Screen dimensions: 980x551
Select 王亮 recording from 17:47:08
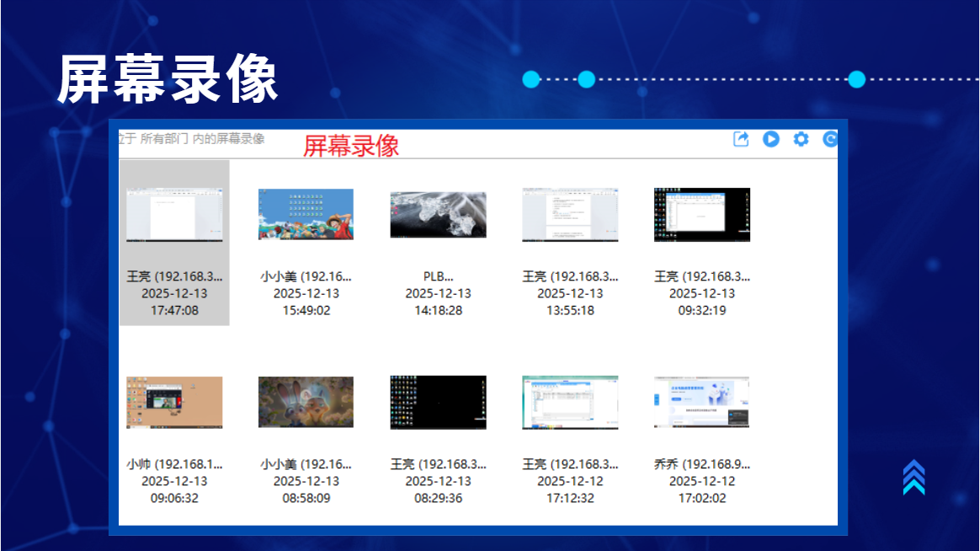tap(174, 243)
